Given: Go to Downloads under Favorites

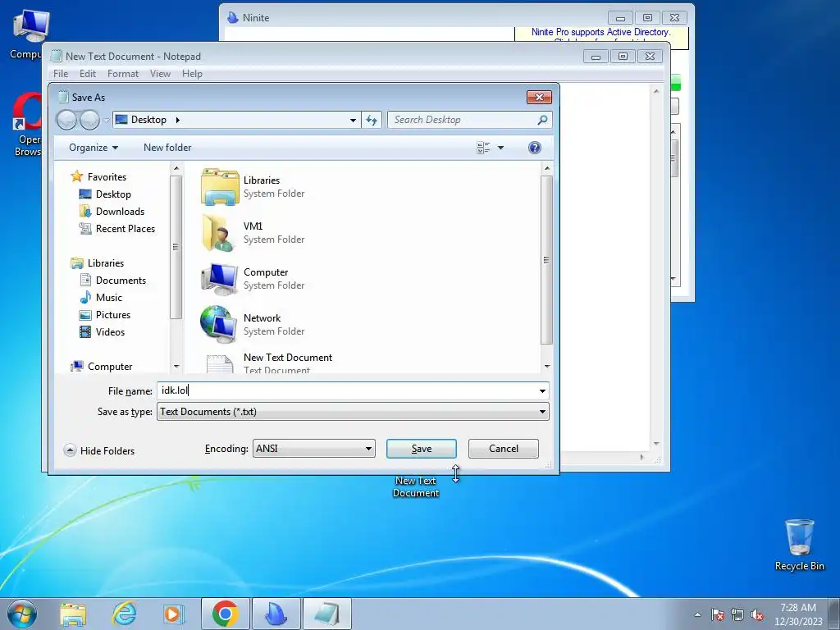Looking at the screenshot, I should [120, 211].
